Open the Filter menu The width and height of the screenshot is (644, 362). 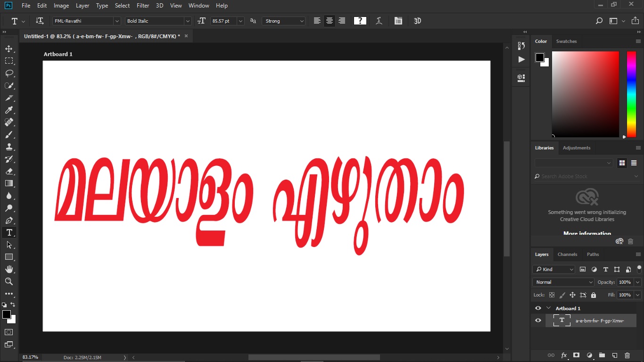(x=142, y=6)
